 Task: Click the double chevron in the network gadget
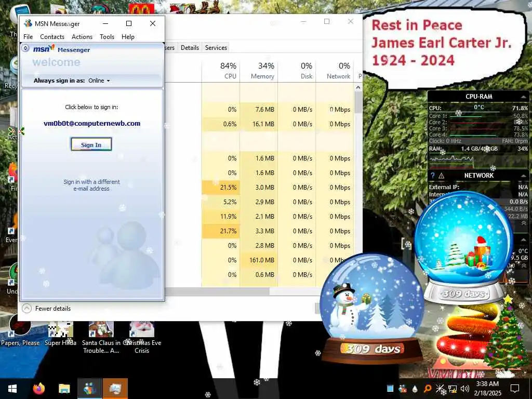pos(524,223)
